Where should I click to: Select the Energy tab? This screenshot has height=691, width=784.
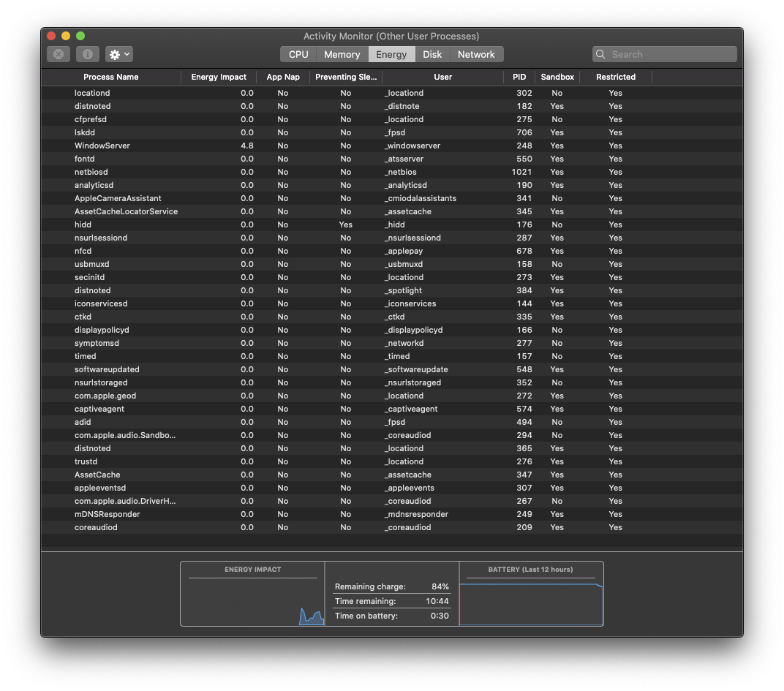click(391, 54)
